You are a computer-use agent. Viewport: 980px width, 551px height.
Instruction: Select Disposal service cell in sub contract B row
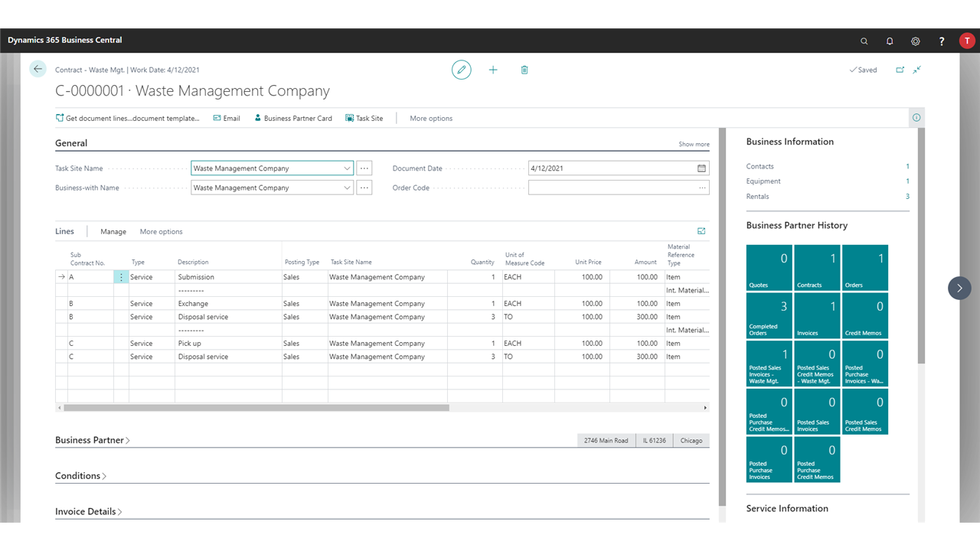pyautogui.click(x=228, y=317)
